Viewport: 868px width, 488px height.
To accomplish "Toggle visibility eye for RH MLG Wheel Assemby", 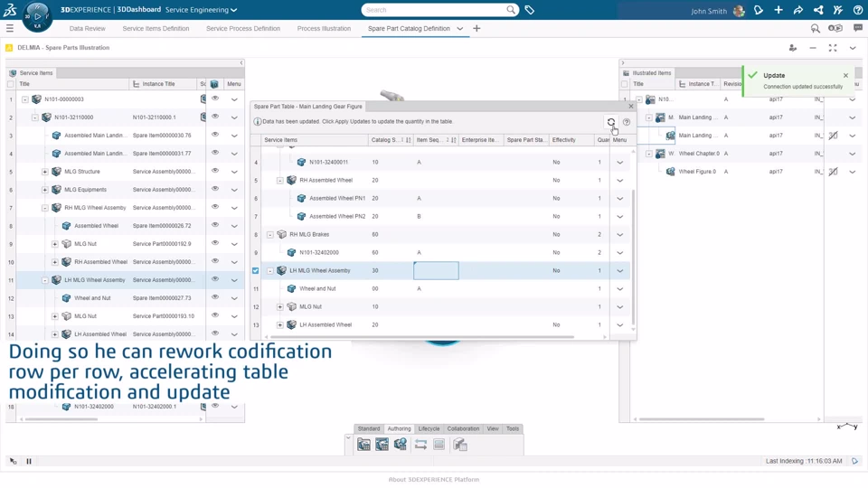I will (215, 207).
